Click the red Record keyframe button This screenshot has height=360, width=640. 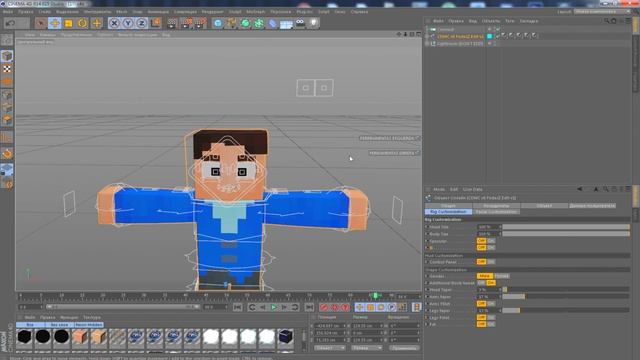(x=324, y=307)
